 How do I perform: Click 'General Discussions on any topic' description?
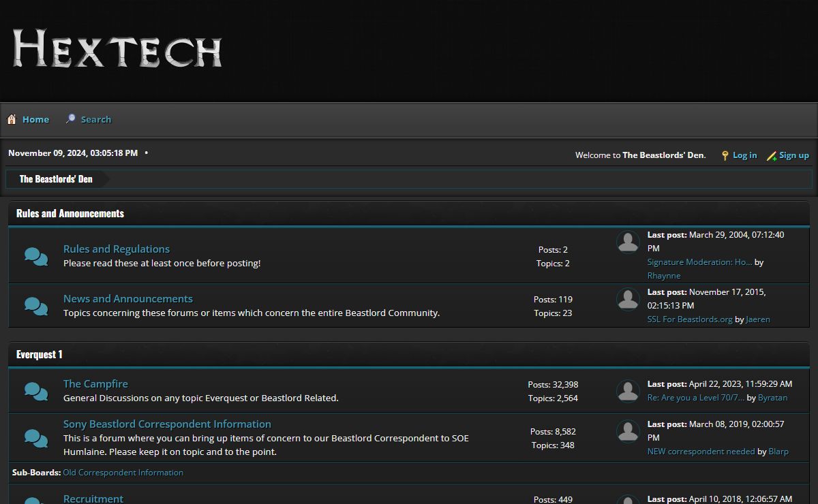point(201,398)
